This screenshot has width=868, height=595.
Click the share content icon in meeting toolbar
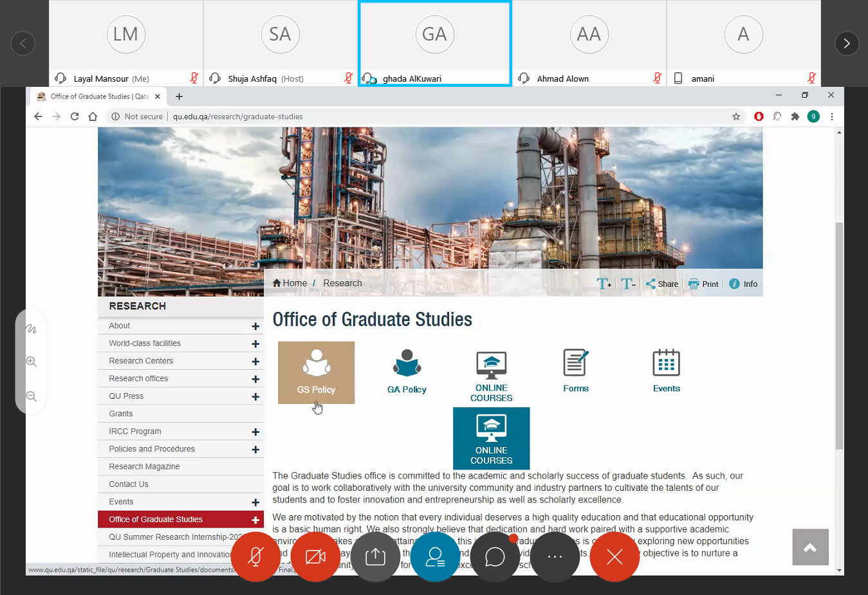tap(375, 557)
